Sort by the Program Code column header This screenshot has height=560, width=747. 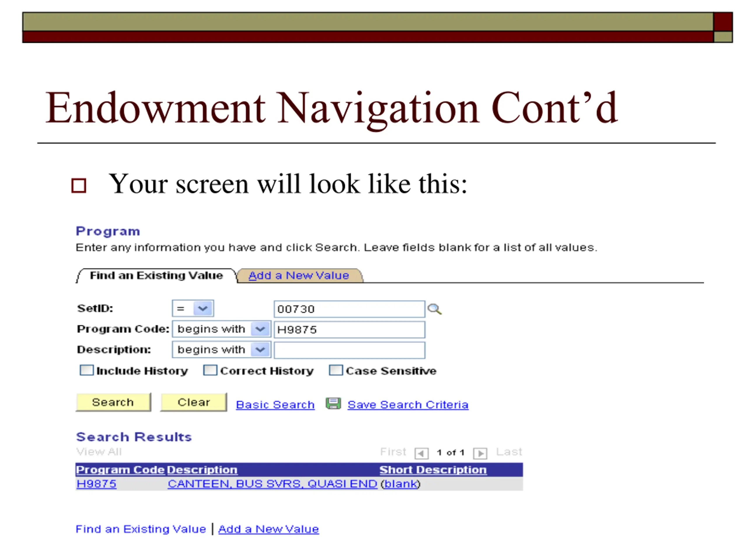click(120, 470)
